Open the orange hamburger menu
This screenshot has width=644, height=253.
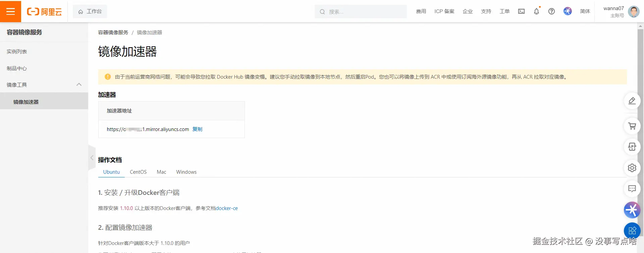10,11
